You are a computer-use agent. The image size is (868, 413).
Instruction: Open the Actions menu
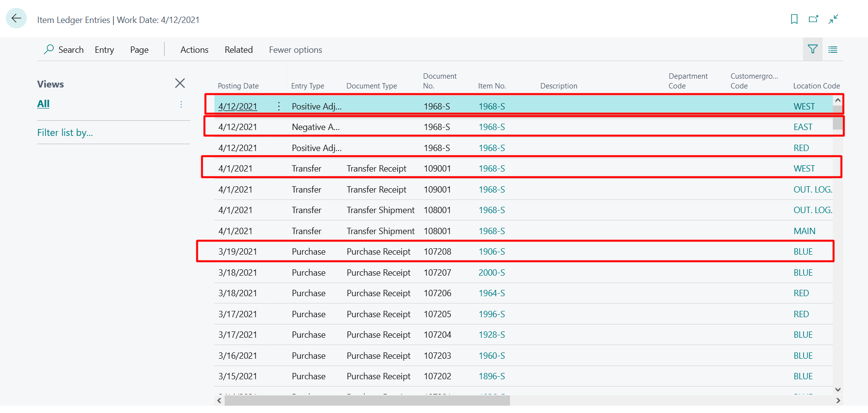[x=194, y=49]
